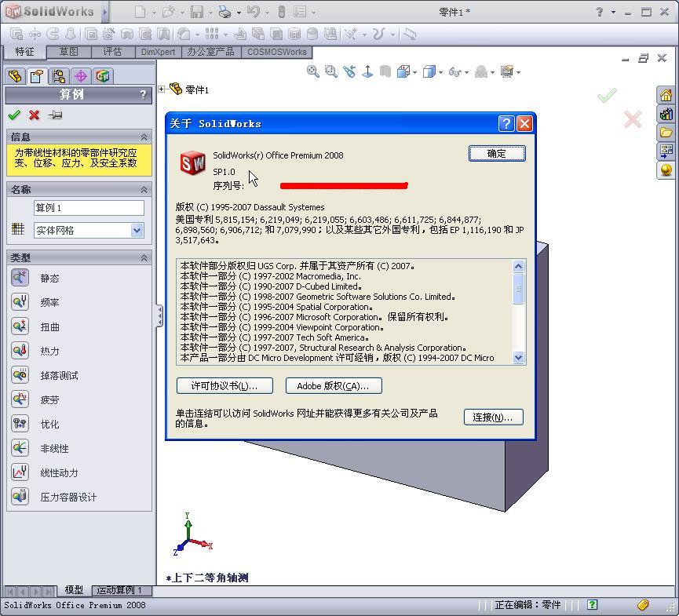Accept the study with the green checkmark

(x=14, y=115)
